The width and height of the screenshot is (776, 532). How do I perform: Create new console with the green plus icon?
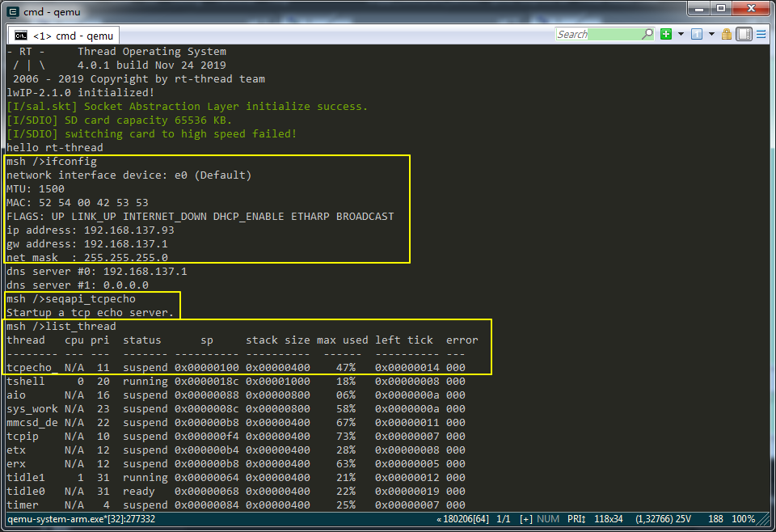pyautogui.click(x=667, y=34)
